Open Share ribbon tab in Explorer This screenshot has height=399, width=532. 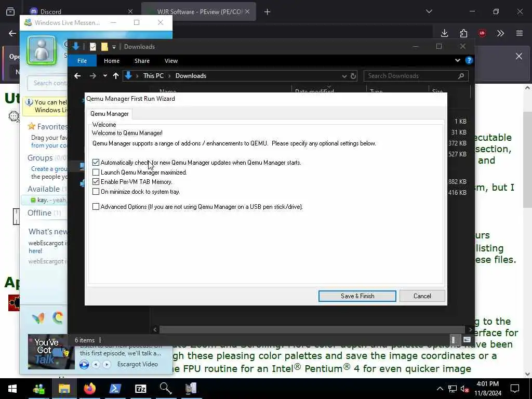pos(142,61)
